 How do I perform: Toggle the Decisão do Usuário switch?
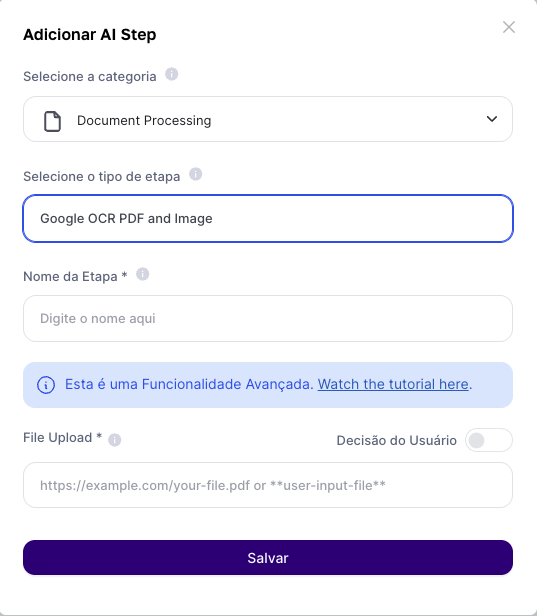pos(489,440)
